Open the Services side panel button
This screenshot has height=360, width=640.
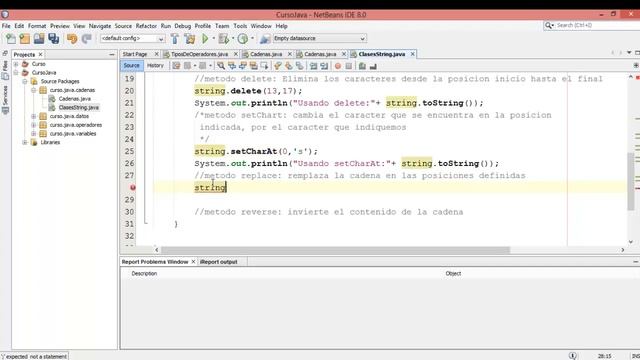(5, 100)
